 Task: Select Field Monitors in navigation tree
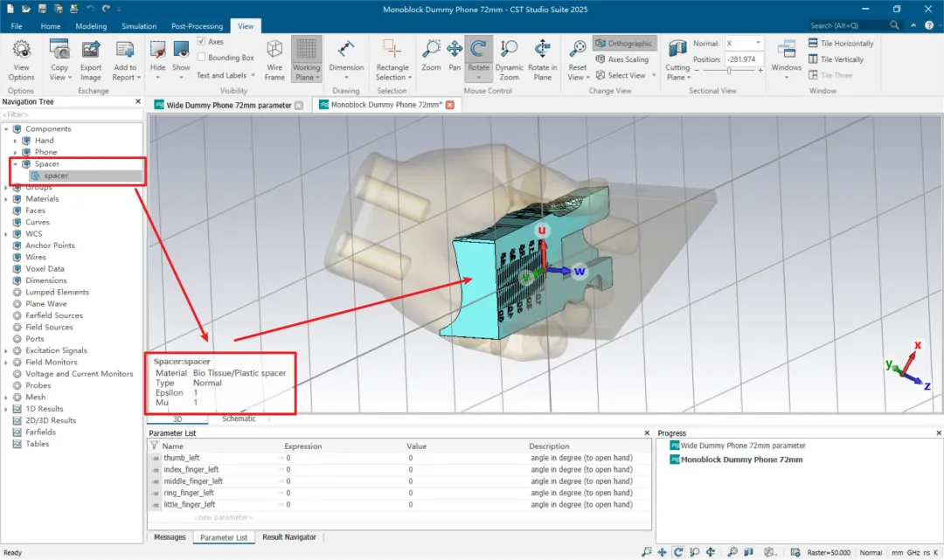coord(52,362)
